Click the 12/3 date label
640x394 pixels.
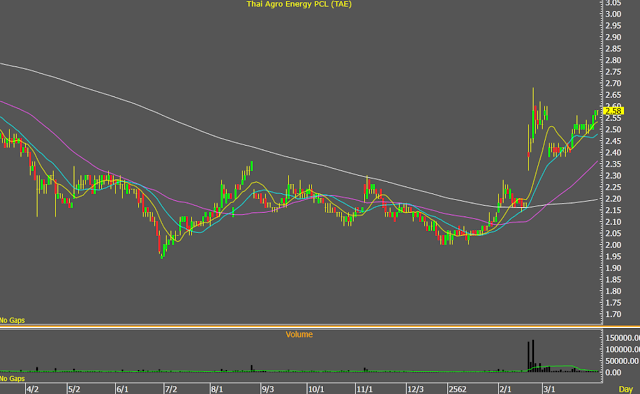point(416,389)
